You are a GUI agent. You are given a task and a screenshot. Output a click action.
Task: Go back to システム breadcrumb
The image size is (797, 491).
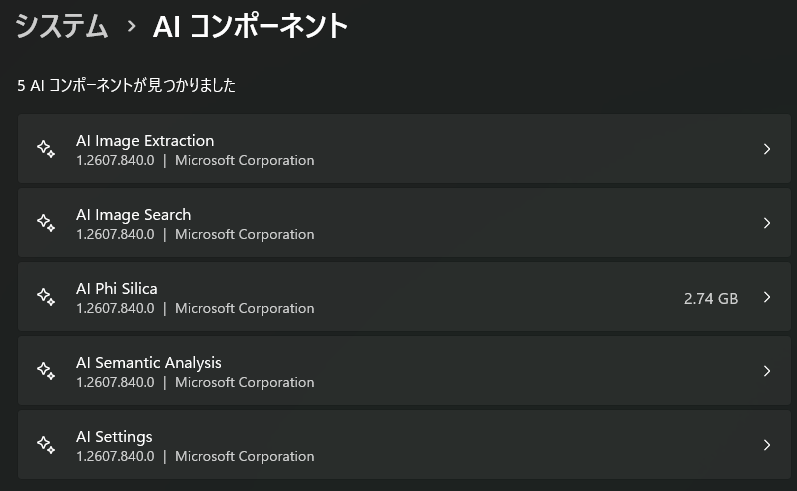[62, 26]
